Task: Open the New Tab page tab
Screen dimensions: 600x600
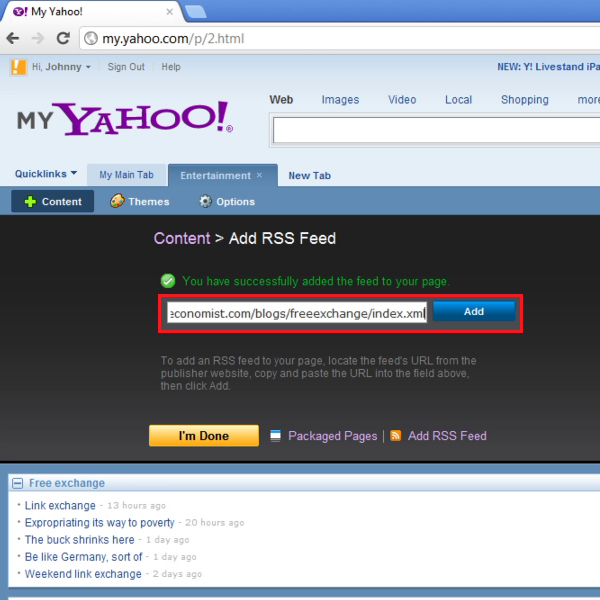Action: click(310, 176)
